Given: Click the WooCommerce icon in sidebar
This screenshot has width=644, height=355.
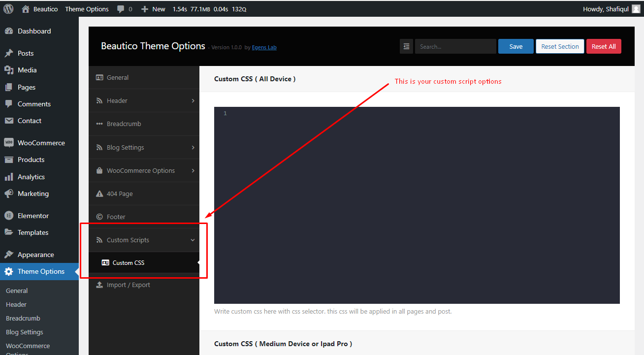Looking at the screenshot, I should (9, 143).
